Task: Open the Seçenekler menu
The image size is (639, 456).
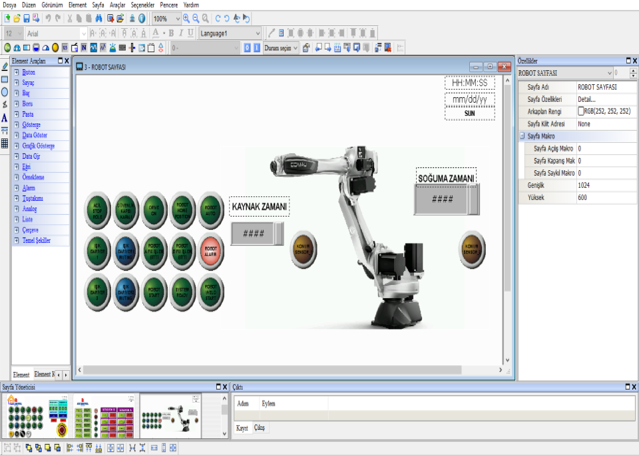Action: pyautogui.click(x=143, y=5)
